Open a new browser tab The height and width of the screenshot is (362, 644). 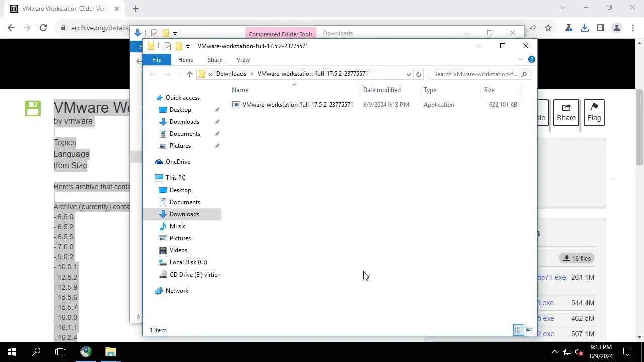point(136,9)
